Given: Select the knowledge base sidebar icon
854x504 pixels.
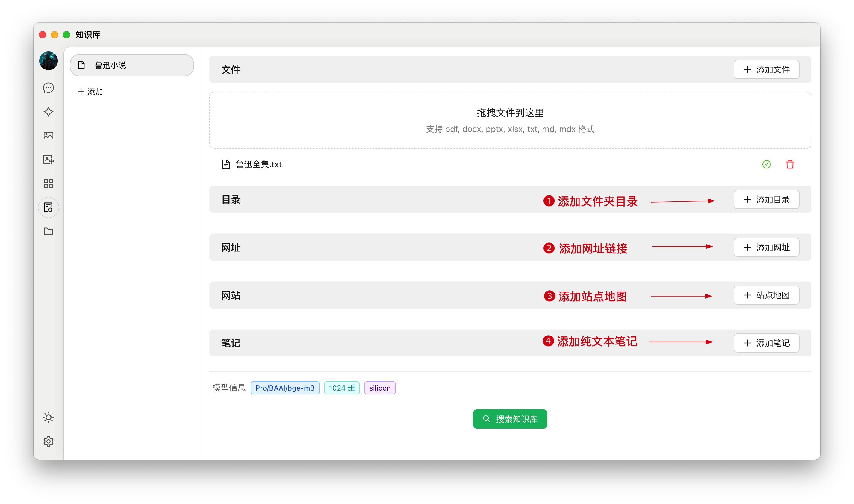Looking at the screenshot, I should pos(48,207).
